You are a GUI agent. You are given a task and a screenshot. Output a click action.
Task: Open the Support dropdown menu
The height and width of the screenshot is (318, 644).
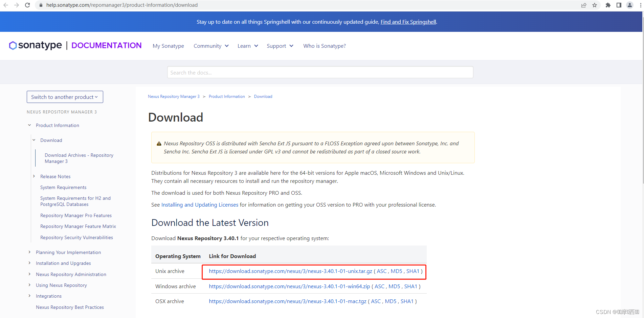(x=280, y=46)
